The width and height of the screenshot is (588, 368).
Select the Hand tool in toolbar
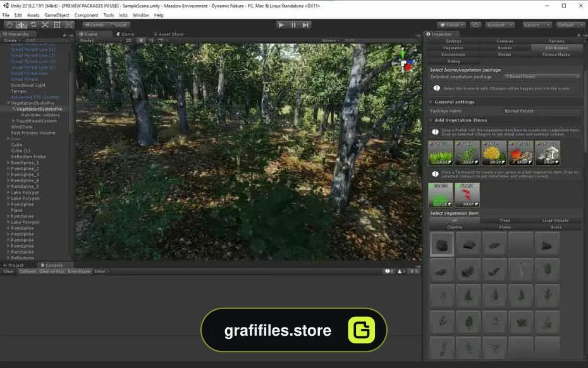(9, 25)
